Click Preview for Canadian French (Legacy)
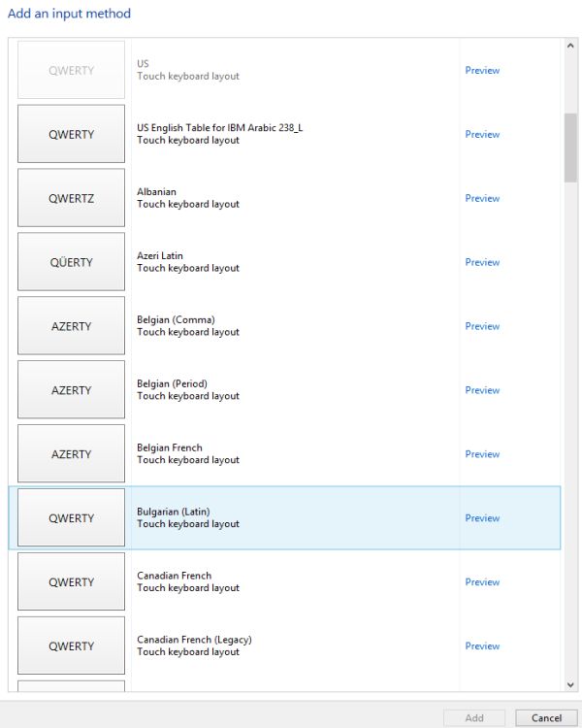The image size is (582, 728). (482, 646)
